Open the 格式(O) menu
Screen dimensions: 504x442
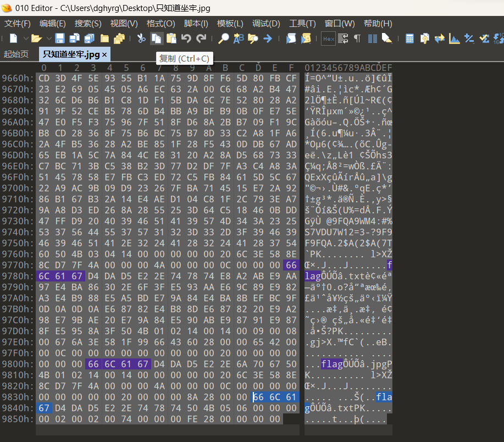pyautogui.click(x=160, y=24)
